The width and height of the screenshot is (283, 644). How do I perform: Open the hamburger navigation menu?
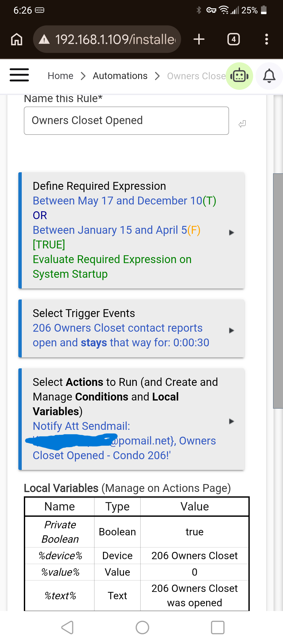[x=19, y=75]
